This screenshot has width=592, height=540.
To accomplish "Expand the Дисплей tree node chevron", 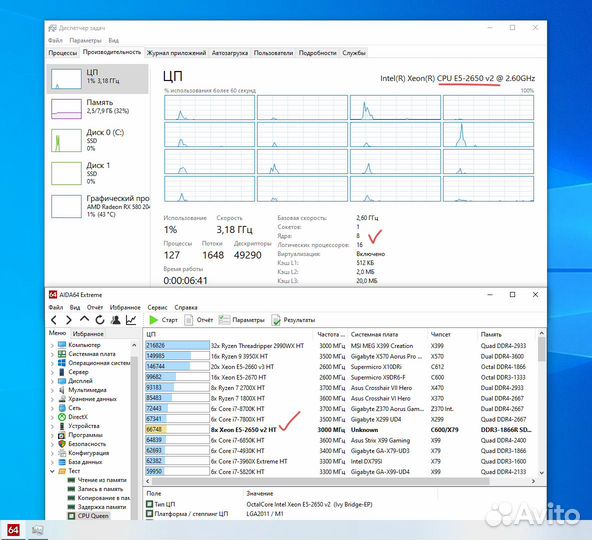I will pos(52,381).
